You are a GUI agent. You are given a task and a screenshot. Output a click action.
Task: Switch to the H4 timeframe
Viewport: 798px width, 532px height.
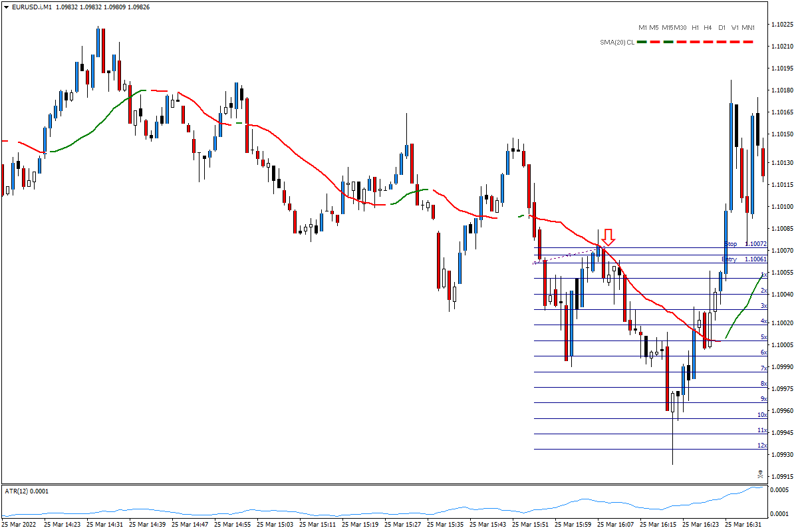[x=707, y=28]
